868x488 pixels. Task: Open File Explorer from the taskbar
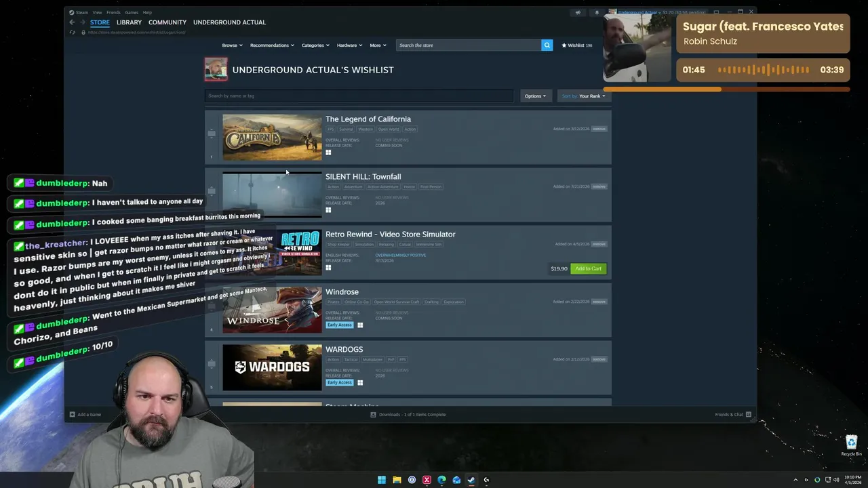pos(397,480)
